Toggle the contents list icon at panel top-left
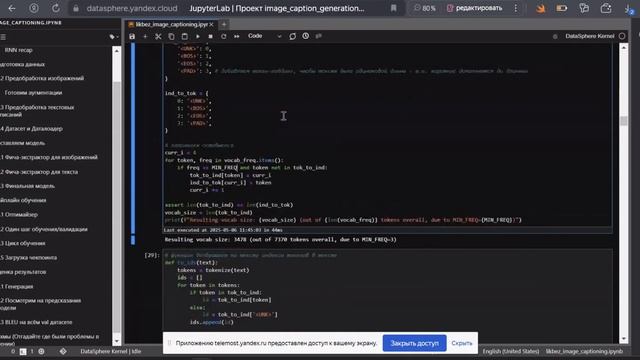The image size is (640, 360). (x=3, y=37)
